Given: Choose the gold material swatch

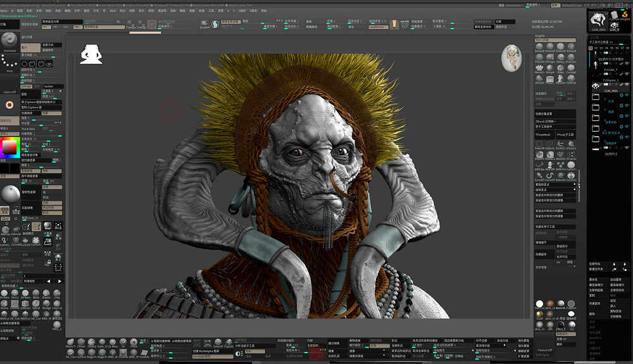Looking at the screenshot, I should coord(540,313).
